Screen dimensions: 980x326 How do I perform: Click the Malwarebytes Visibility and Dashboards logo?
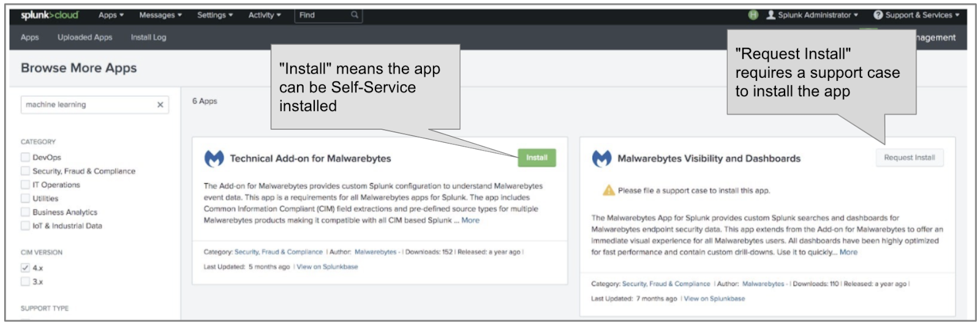(601, 159)
